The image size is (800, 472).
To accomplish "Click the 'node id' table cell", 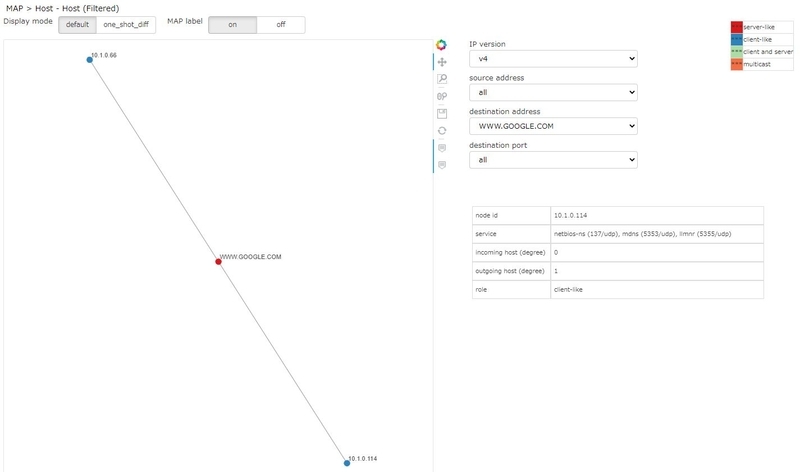I will click(x=511, y=215).
